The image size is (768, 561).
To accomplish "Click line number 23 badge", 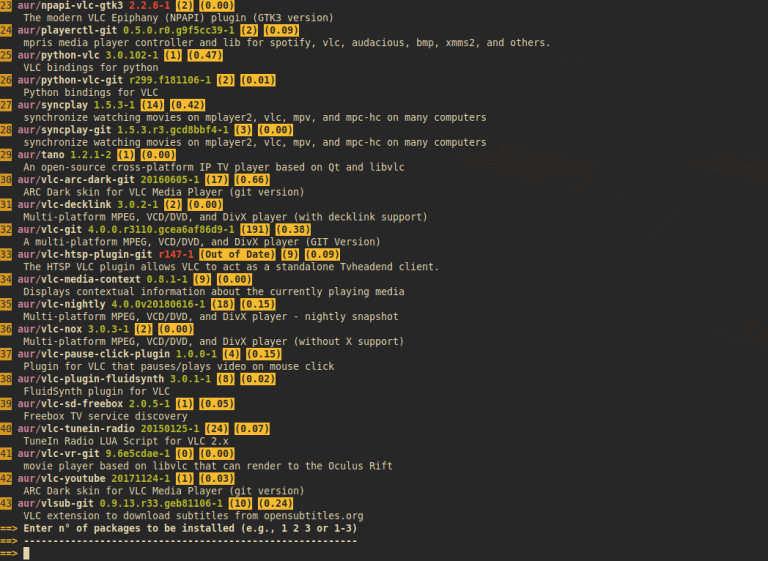I will click(6, 5).
